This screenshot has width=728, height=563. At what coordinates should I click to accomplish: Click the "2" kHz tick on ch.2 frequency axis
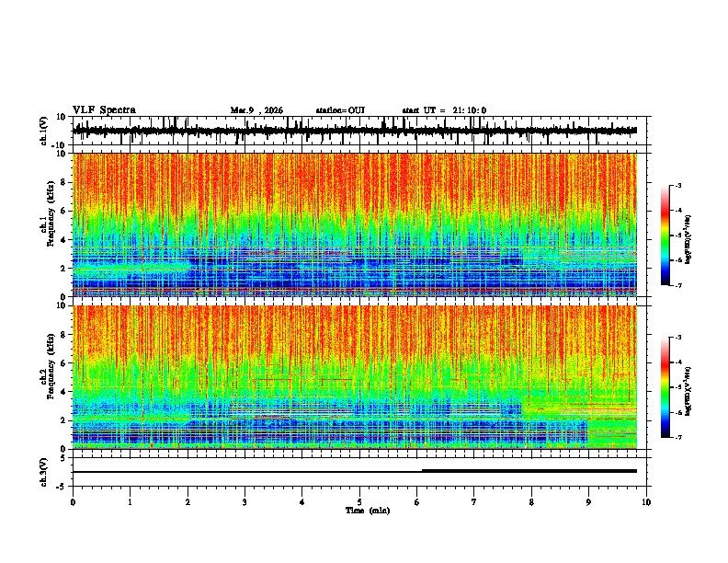[63, 420]
